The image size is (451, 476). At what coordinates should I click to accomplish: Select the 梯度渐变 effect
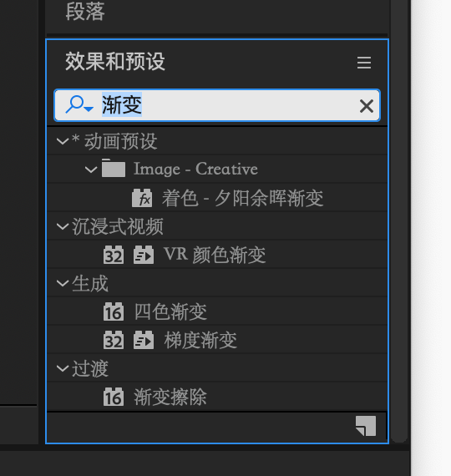point(200,340)
